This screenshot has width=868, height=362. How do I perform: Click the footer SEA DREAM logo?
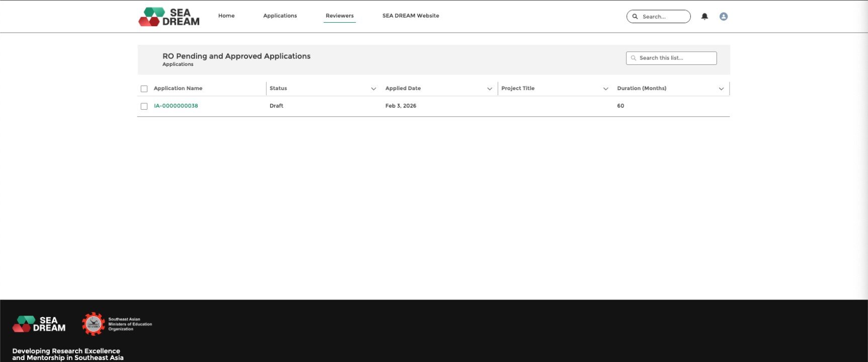(39, 324)
